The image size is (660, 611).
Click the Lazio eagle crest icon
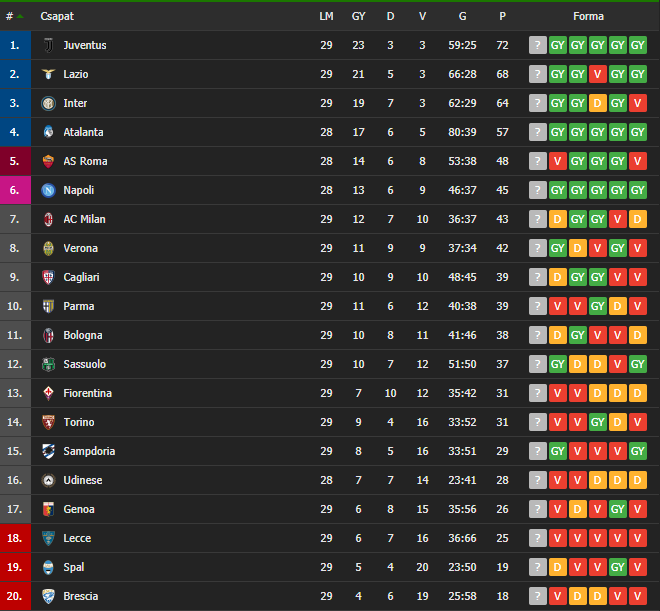[x=48, y=74]
